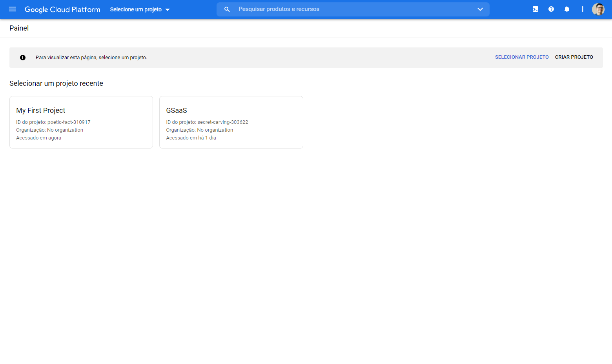Click project ID text 'secret-carving-303622'
The width and height of the screenshot is (612, 364).
223,122
